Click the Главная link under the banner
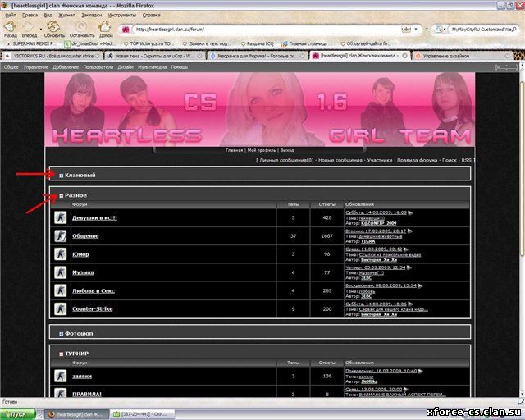 tap(234, 150)
